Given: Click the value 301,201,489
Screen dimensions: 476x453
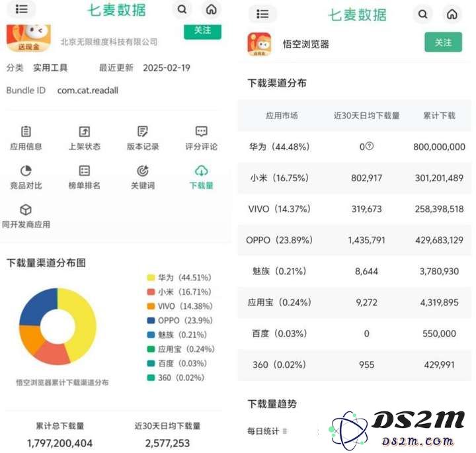Looking at the screenshot, I should (439, 178).
